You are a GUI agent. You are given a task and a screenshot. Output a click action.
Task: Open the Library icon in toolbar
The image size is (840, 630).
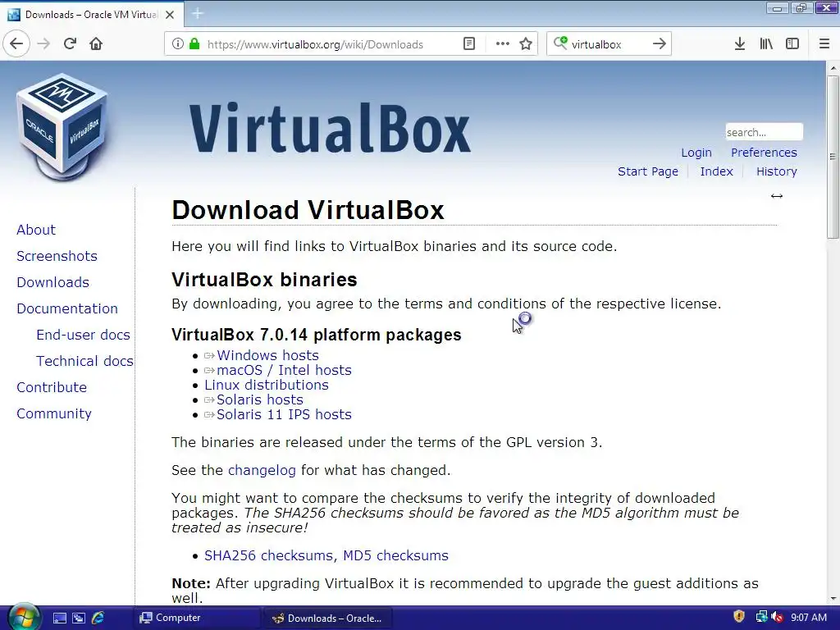pos(766,44)
